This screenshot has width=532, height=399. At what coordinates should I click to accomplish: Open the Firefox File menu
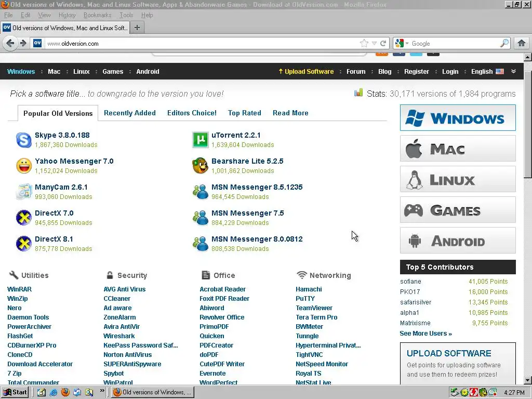pyautogui.click(x=8, y=15)
